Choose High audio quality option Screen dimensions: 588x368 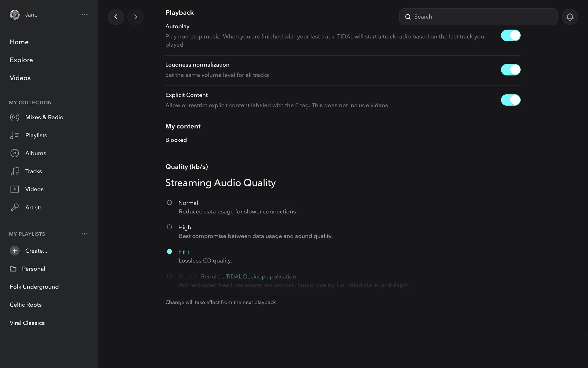(169, 227)
